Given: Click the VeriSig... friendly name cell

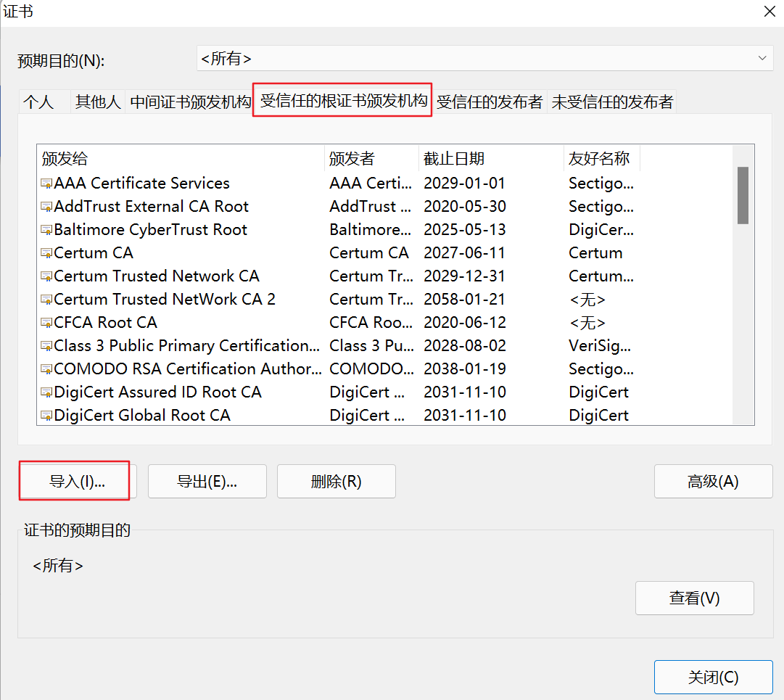Looking at the screenshot, I should [x=600, y=345].
